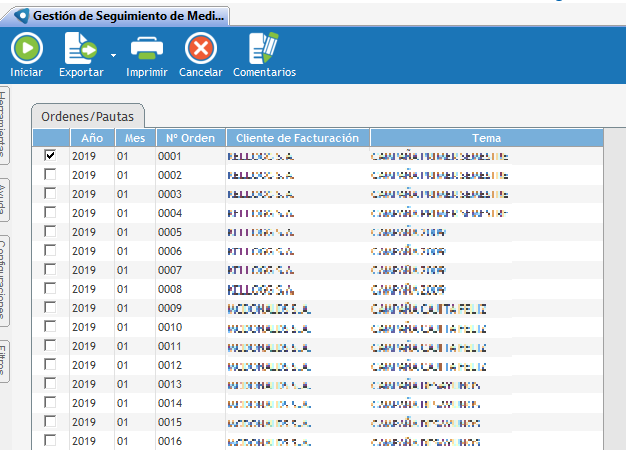Image resolution: width=629 pixels, height=450 pixels.
Task: Expand the Filtros side panel
Action: pyautogui.click(x=5, y=362)
